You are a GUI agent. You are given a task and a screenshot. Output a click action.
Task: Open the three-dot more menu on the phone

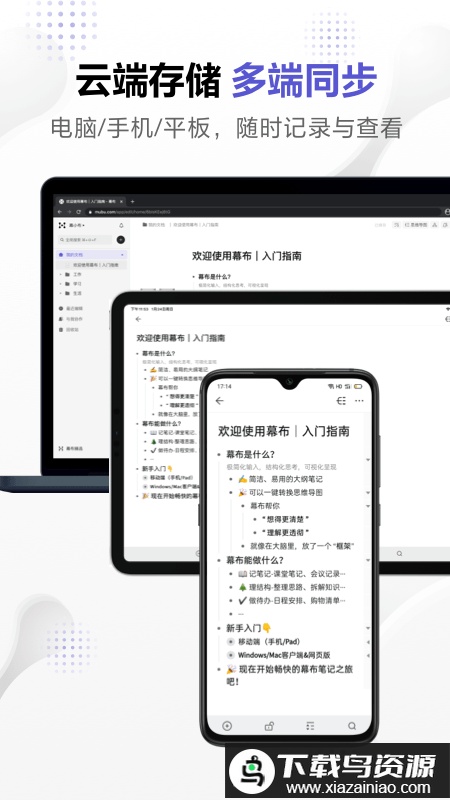(x=359, y=401)
